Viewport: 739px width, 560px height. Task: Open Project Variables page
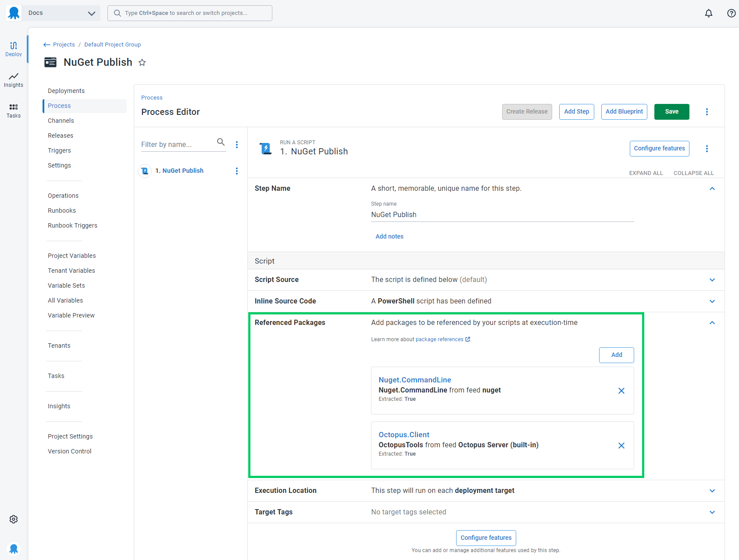(x=72, y=256)
